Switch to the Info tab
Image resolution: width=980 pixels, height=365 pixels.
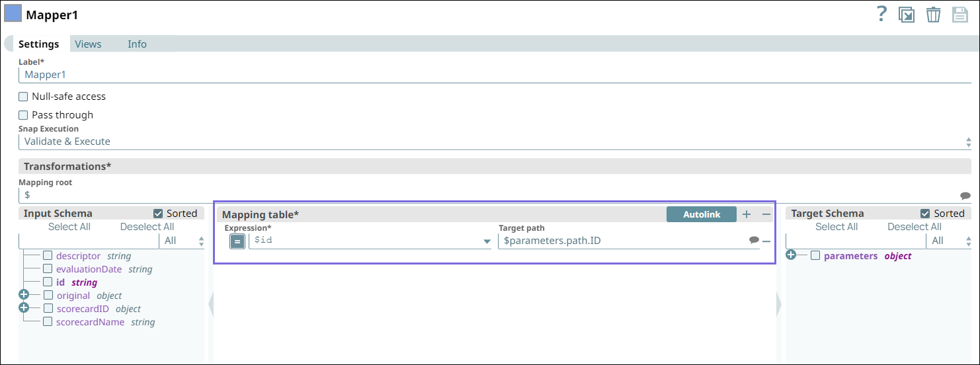(x=137, y=44)
